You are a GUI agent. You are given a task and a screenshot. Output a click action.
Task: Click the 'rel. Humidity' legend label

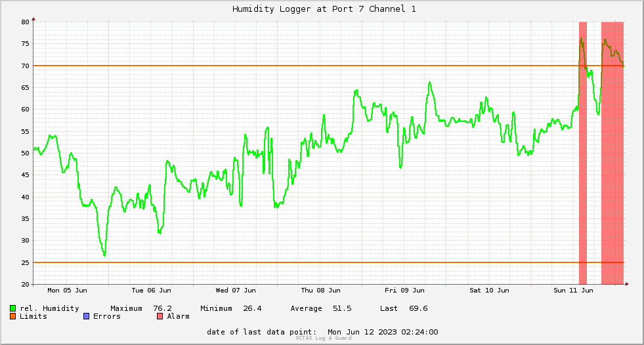coord(49,308)
